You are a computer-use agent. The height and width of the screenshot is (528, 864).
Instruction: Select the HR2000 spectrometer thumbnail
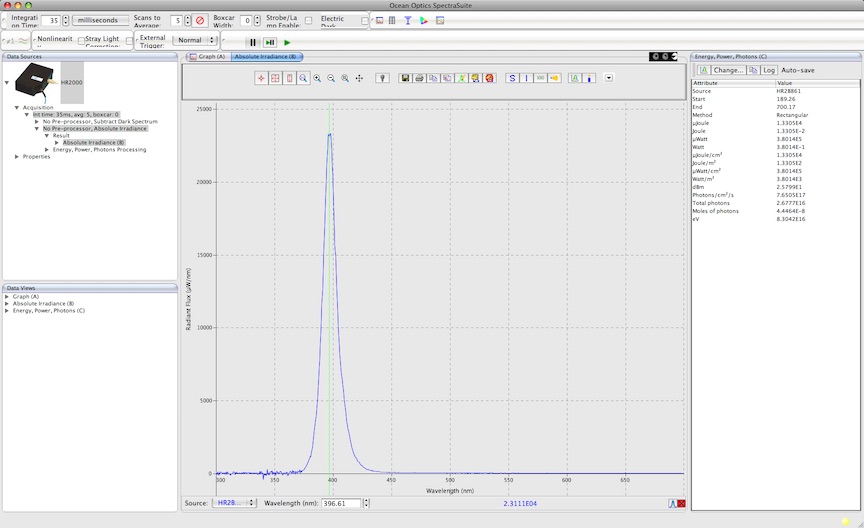pos(35,81)
